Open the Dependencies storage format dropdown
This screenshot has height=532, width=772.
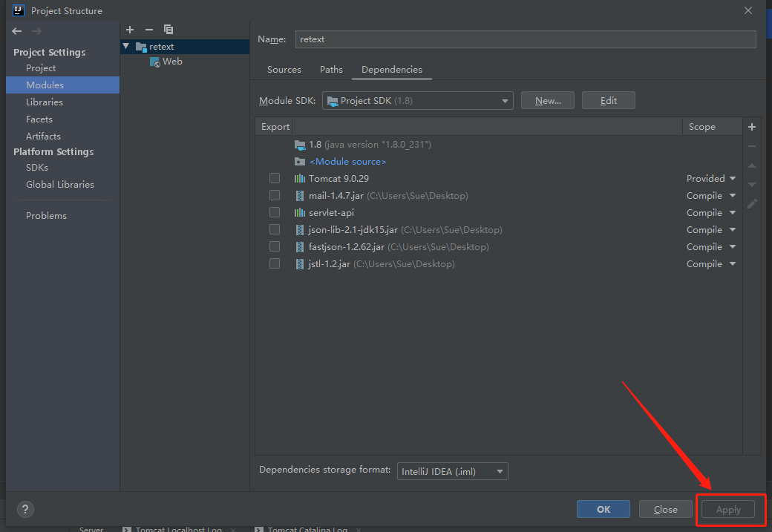tap(452, 470)
